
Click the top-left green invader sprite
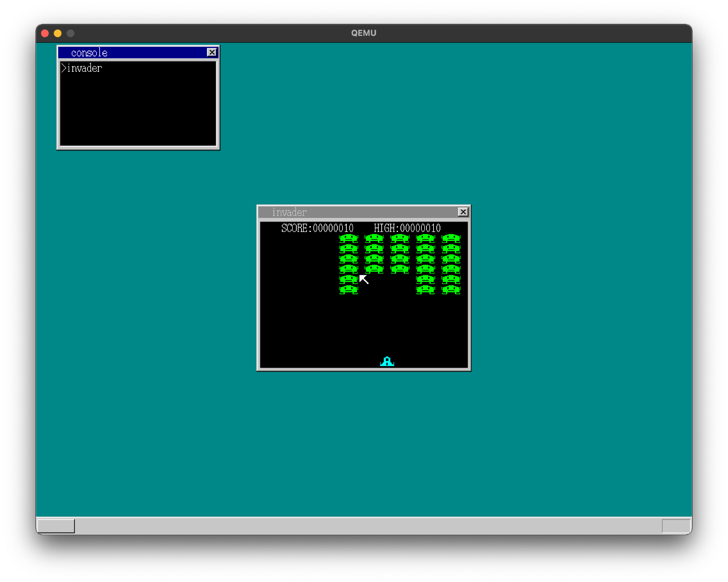[348, 238]
